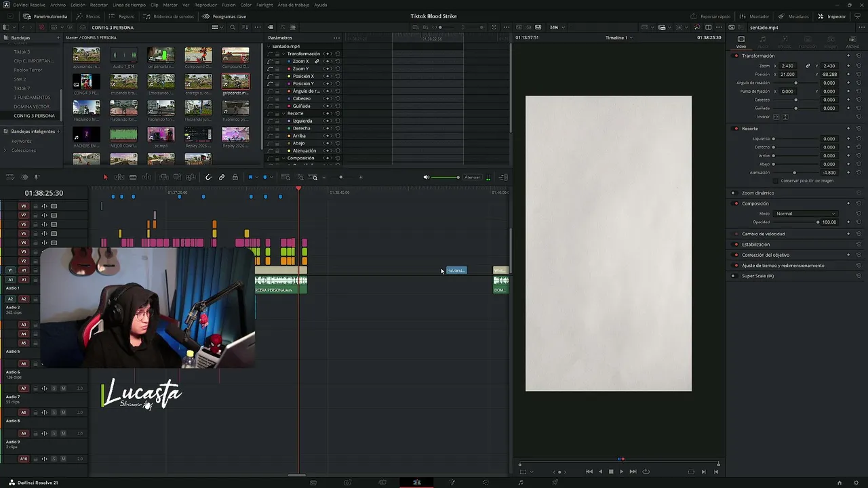Open the Fairlight page music note icon
868x488 pixels.
coord(521,483)
